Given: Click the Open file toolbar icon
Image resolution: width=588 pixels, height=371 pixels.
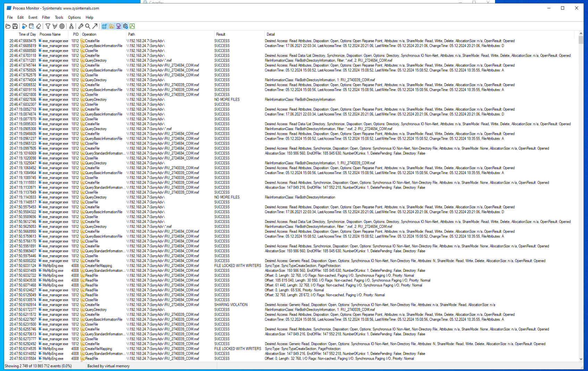Looking at the screenshot, I should click(x=8, y=26).
